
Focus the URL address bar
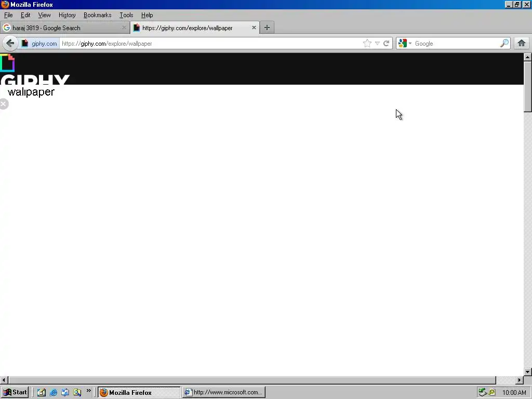point(210,44)
